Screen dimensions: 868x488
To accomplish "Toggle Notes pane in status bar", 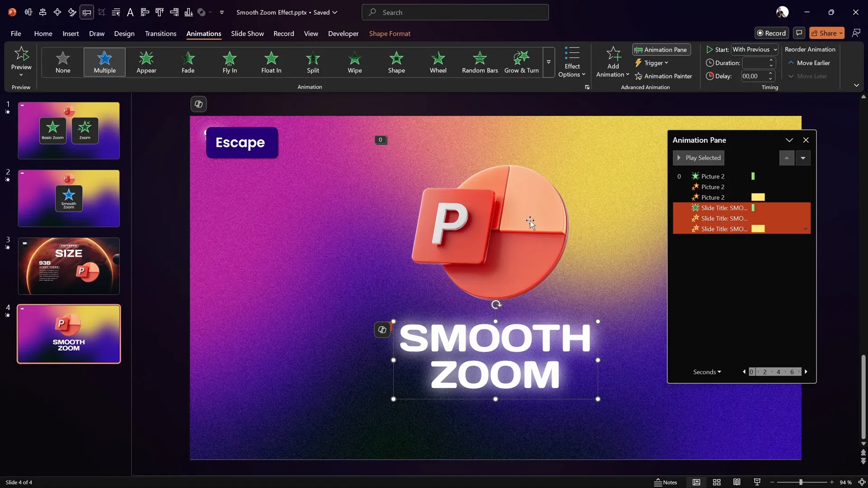I will click(666, 482).
